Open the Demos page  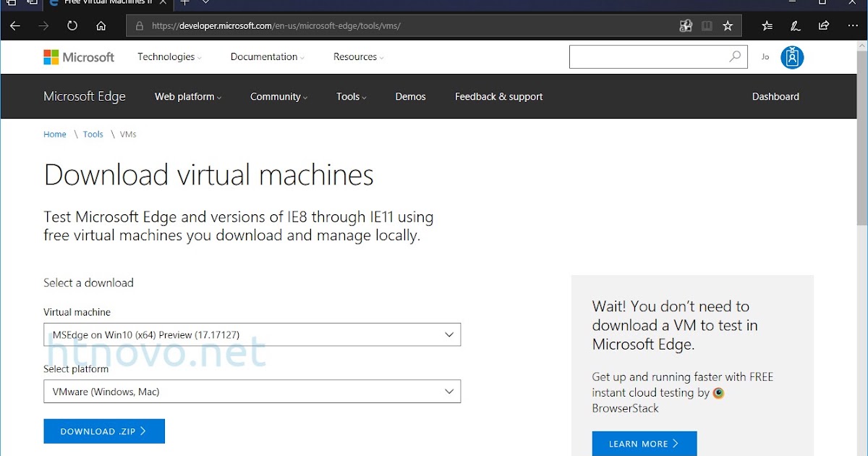pos(410,96)
